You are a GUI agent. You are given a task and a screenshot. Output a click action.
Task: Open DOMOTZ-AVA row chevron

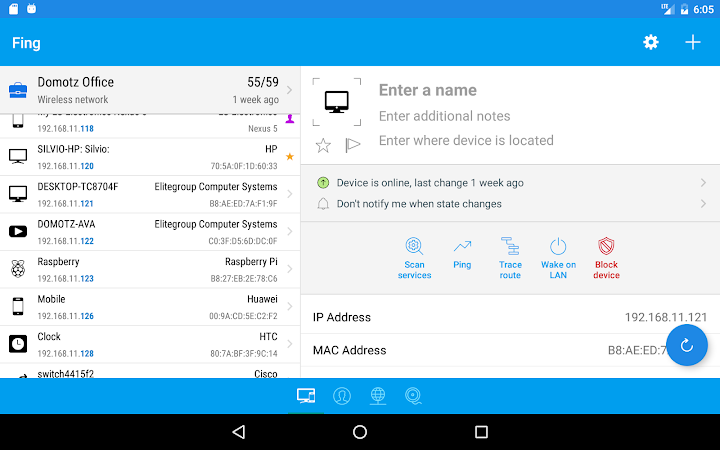289,231
